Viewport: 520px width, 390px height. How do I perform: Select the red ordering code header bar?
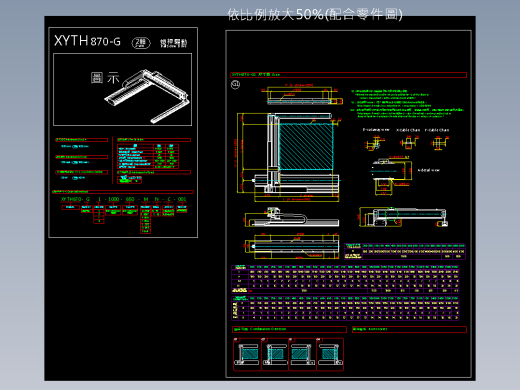(123, 192)
